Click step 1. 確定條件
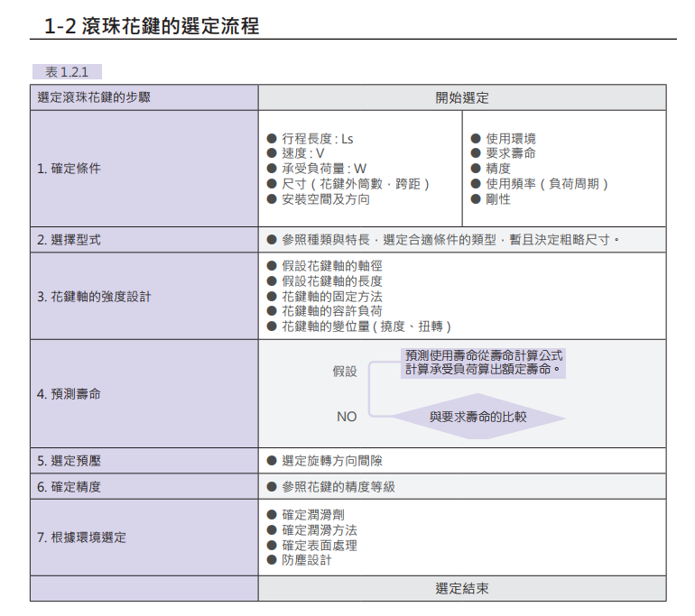This screenshot has height=616, width=695. pyautogui.click(x=69, y=169)
